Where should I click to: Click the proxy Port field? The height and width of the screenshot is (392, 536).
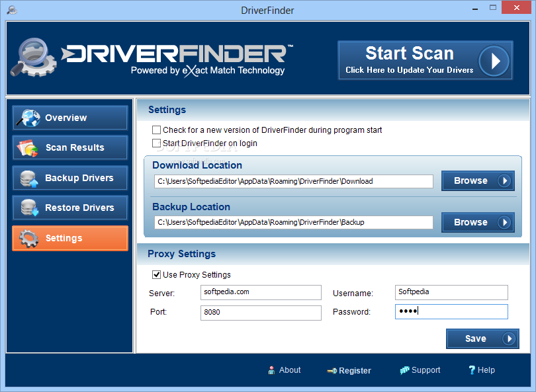pos(261,313)
